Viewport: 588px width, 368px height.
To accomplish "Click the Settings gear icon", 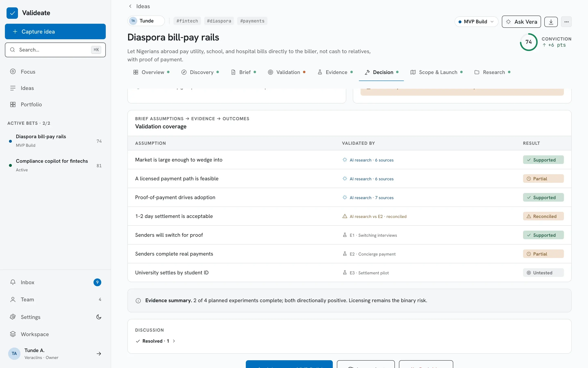I will pos(13,317).
